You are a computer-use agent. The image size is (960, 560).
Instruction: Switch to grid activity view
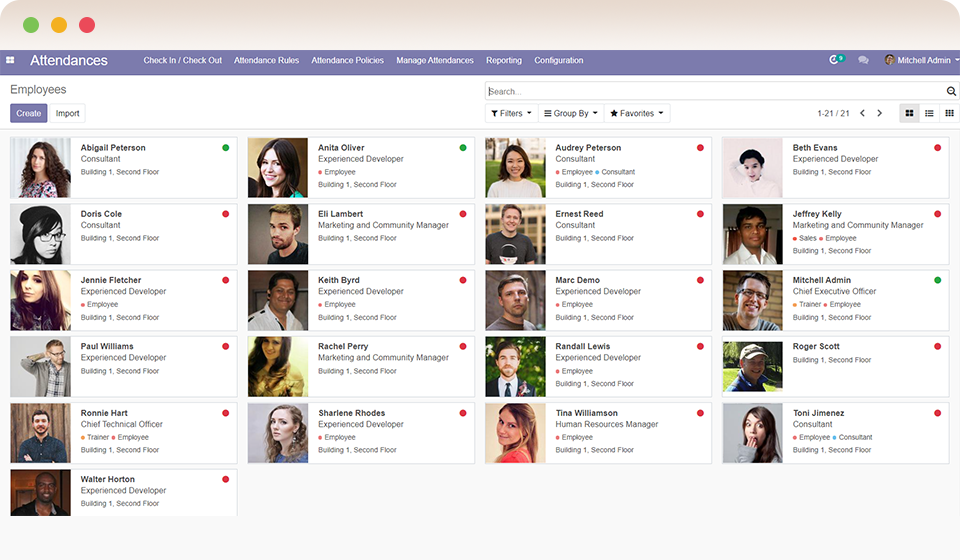949,113
